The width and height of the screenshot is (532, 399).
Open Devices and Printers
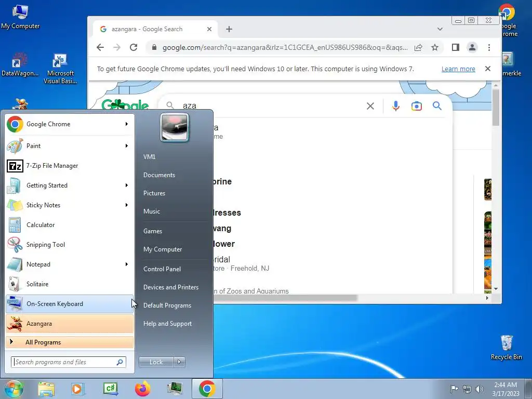click(170, 287)
